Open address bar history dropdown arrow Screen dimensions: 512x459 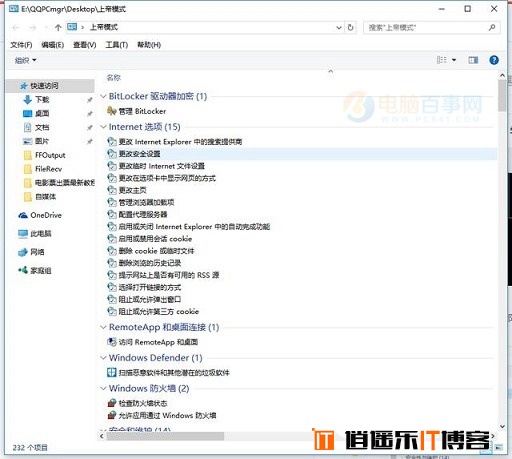tap(339, 27)
